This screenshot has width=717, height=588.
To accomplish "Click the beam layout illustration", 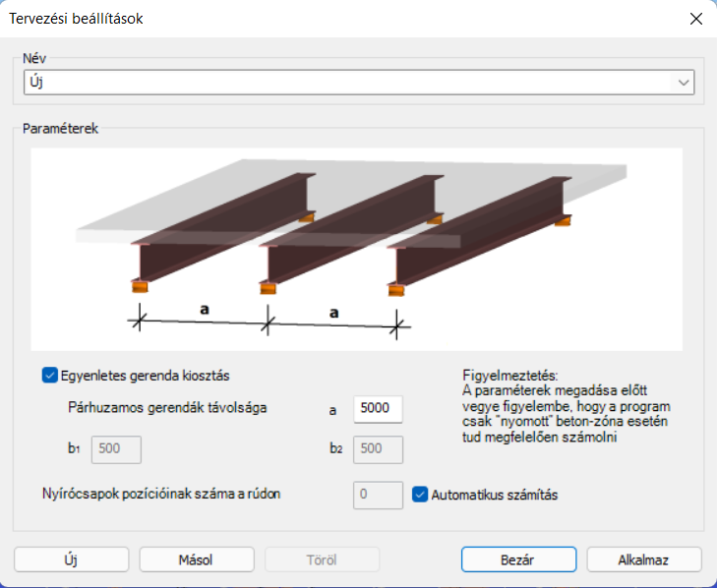I will coord(357,249).
